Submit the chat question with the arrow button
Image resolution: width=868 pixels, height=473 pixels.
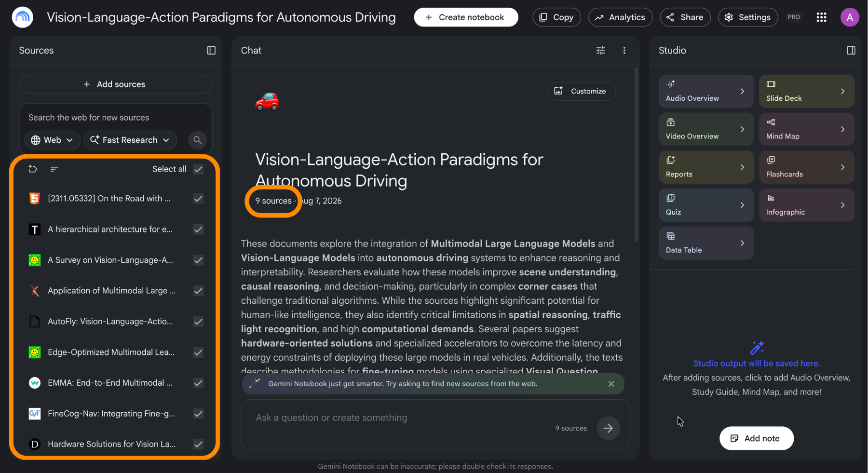click(608, 428)
